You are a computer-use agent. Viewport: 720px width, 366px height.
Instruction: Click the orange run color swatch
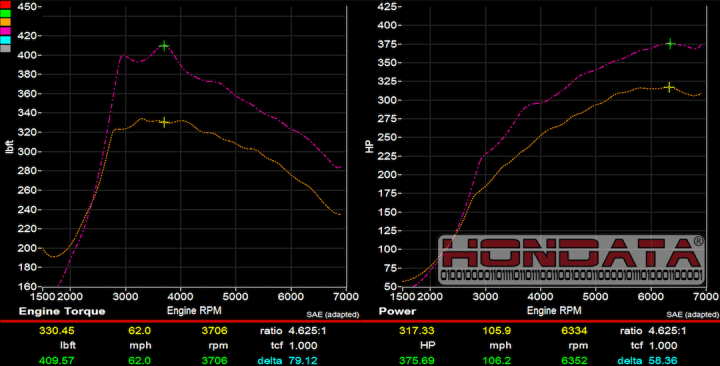[x=5, y=22]
